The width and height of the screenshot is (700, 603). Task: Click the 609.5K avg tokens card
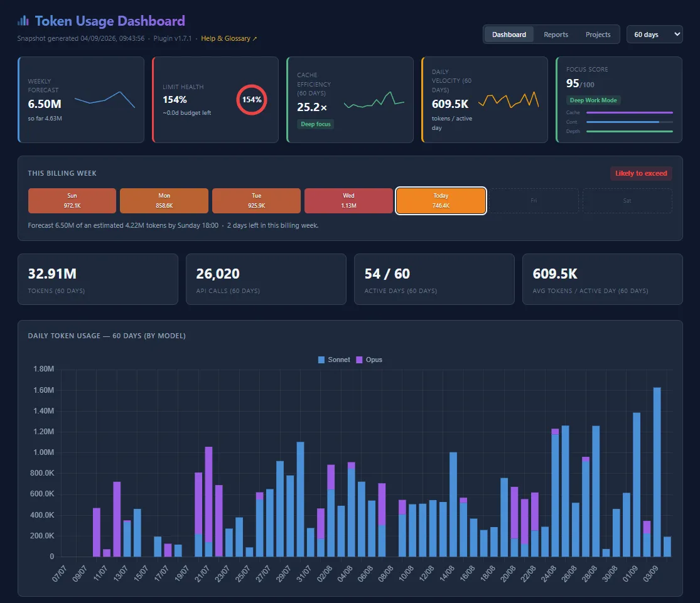coord(603,279)
